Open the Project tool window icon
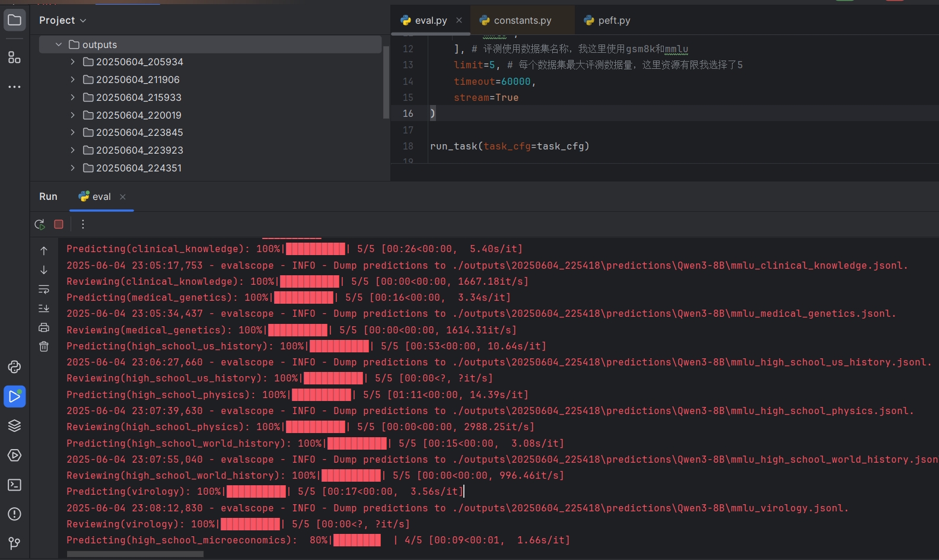The height and width of the screenshot is (560, 939). pos(14,20)
